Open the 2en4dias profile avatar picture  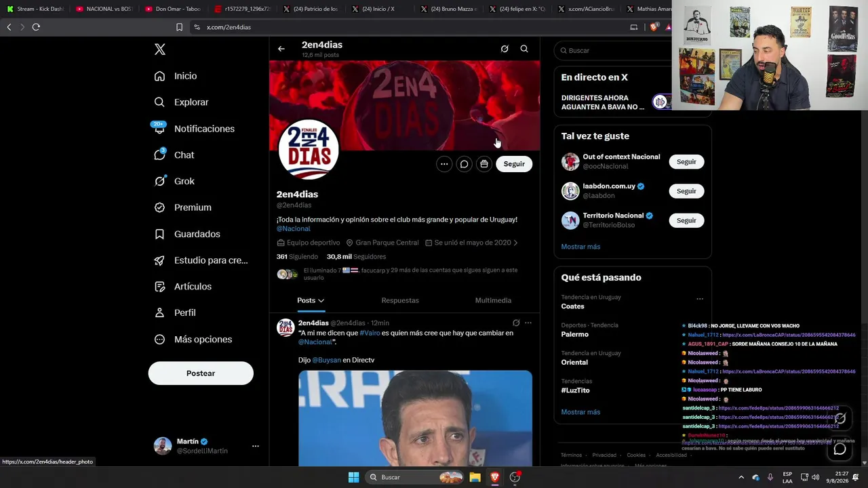(x=309, y=149)
